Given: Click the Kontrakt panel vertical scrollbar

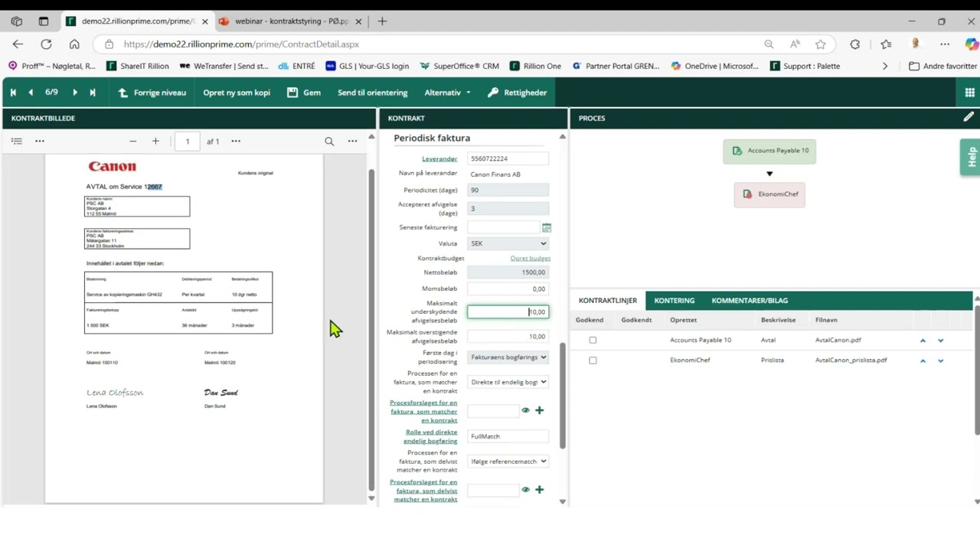Looking at the screenshot, I should point(563,394).
